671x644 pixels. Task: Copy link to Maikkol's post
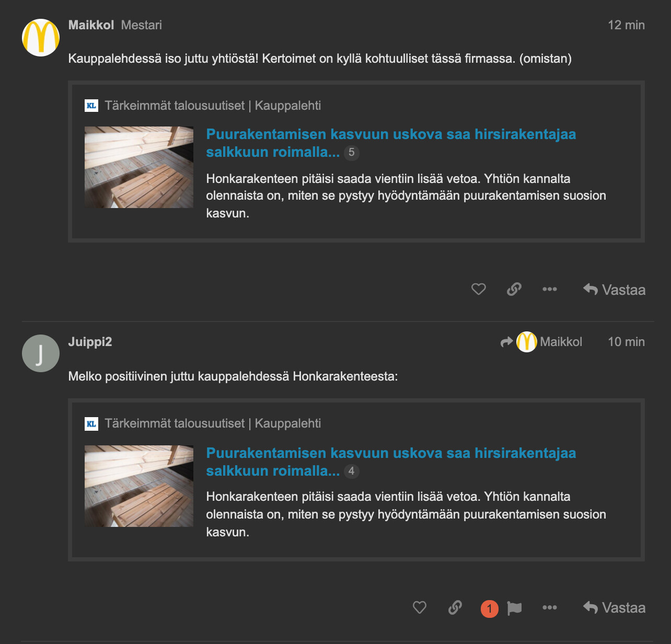click(514, 289)
